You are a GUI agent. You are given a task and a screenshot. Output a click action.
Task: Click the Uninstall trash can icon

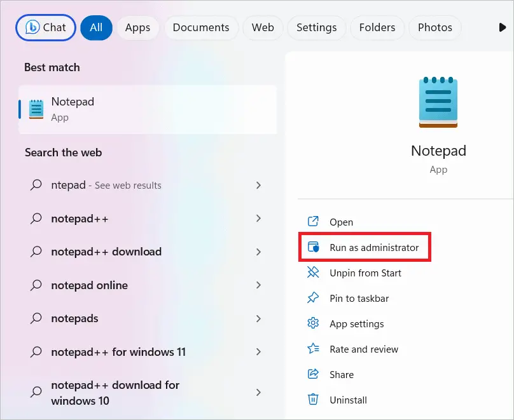pos(313,400)
